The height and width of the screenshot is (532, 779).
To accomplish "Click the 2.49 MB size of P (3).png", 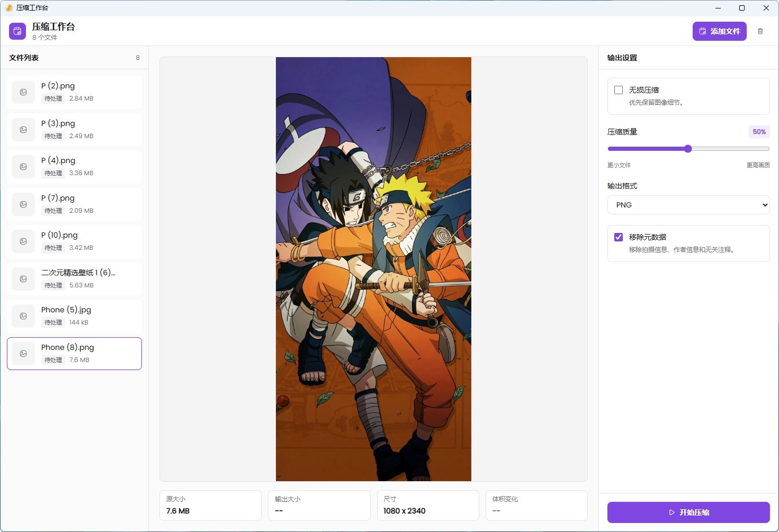I will [x=81, y=136].
